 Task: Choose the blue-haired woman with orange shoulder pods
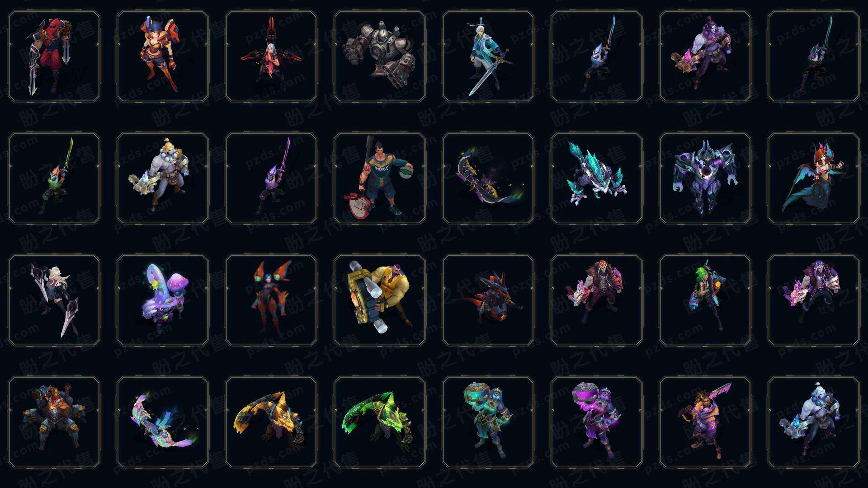pyautogui.click(x=271, y=300)
